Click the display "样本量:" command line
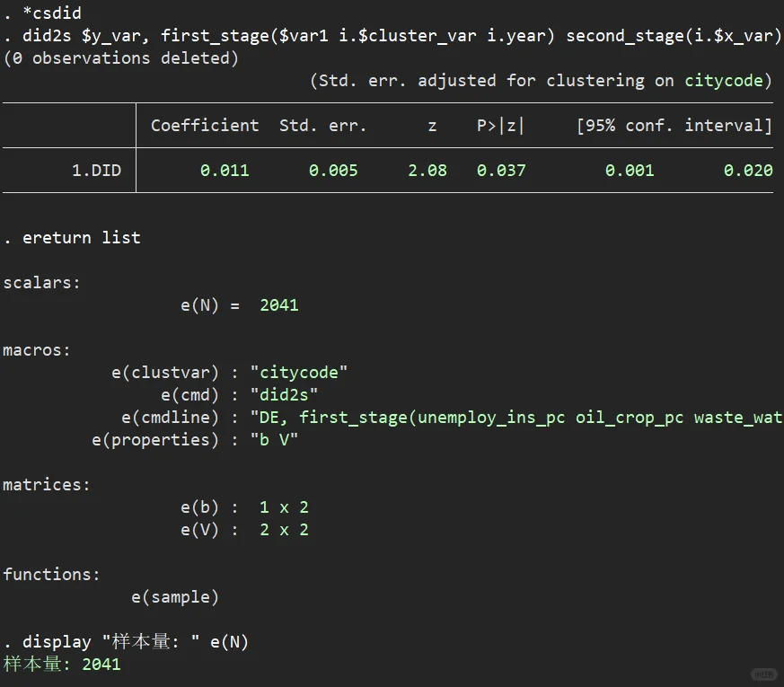 pos(126,642)
